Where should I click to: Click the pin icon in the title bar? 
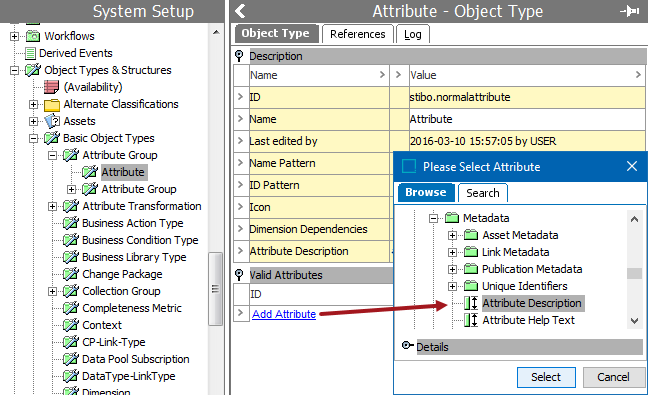pos(630,11)
